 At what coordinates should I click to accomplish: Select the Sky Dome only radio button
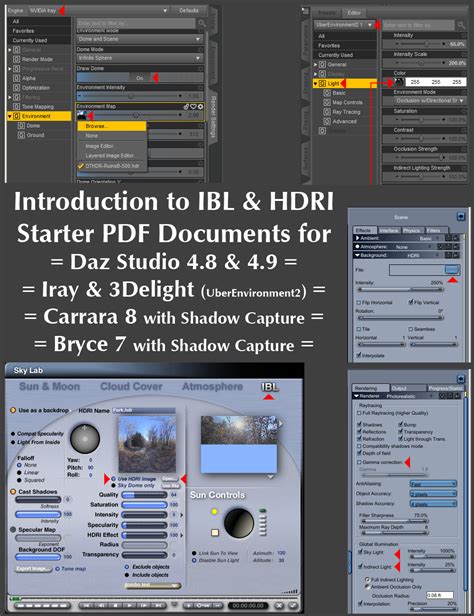(x=113, y=486)
